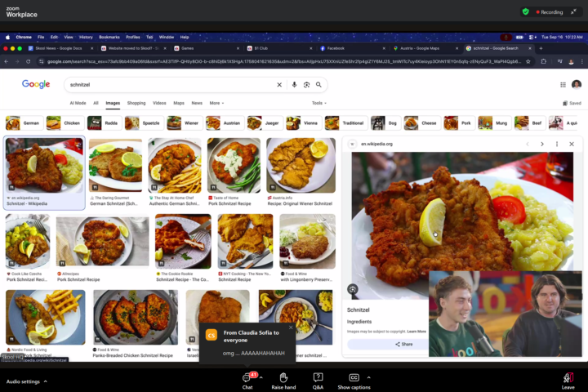588x392 pixels.
Task: Open the Google account avatar
Action: pyautogui.click(x=577, y=84)
